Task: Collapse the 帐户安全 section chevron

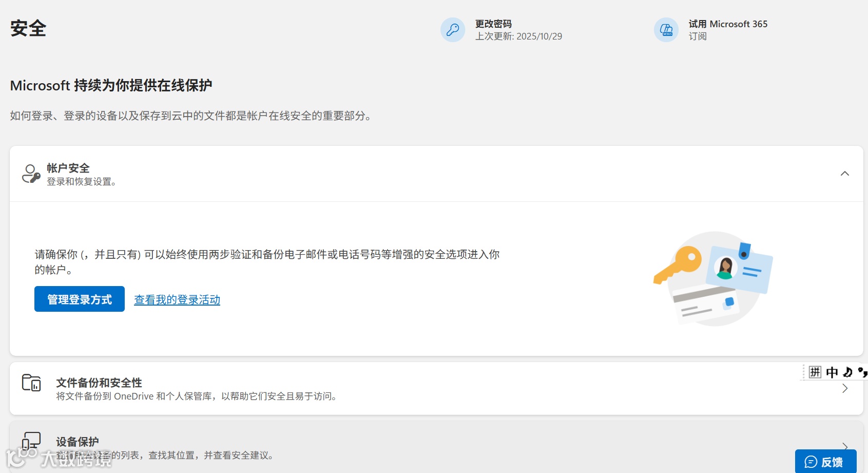Action: point(845,174)
